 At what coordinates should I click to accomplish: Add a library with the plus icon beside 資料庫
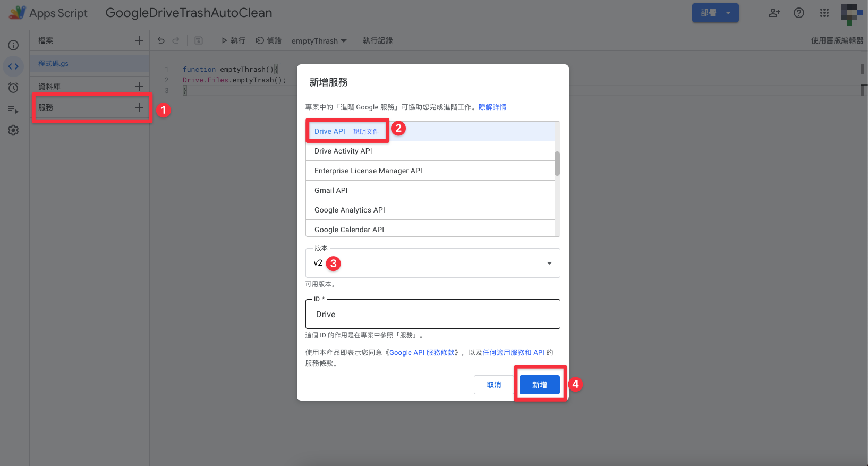coord(139,86)
